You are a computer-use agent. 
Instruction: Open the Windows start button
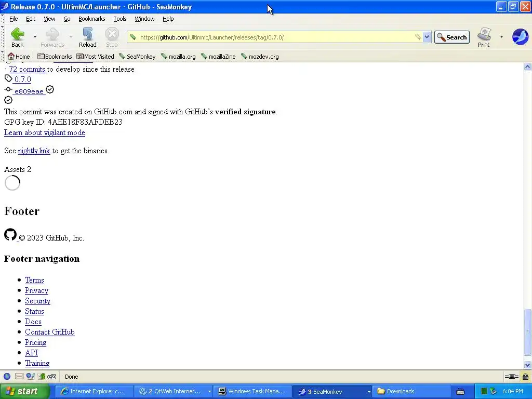pyautogui.click(x=24, y=392)
